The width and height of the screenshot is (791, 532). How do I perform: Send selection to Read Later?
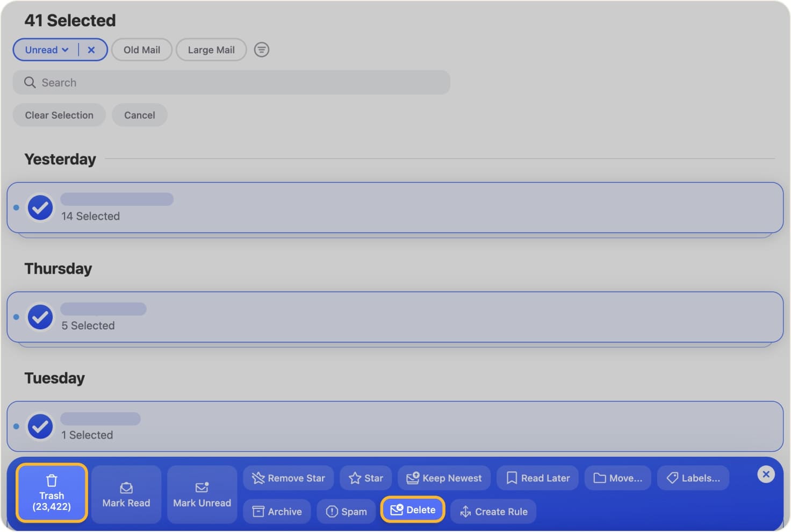(x=537, y=478)
